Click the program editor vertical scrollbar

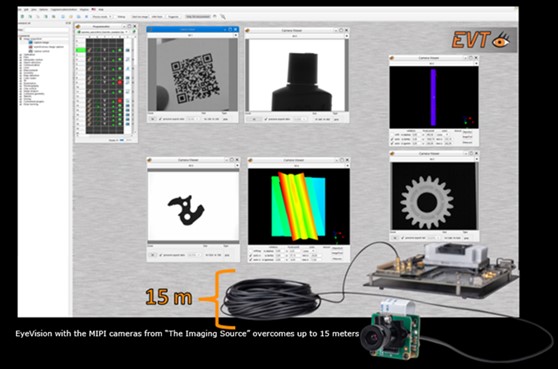click(x=134, y=85)
